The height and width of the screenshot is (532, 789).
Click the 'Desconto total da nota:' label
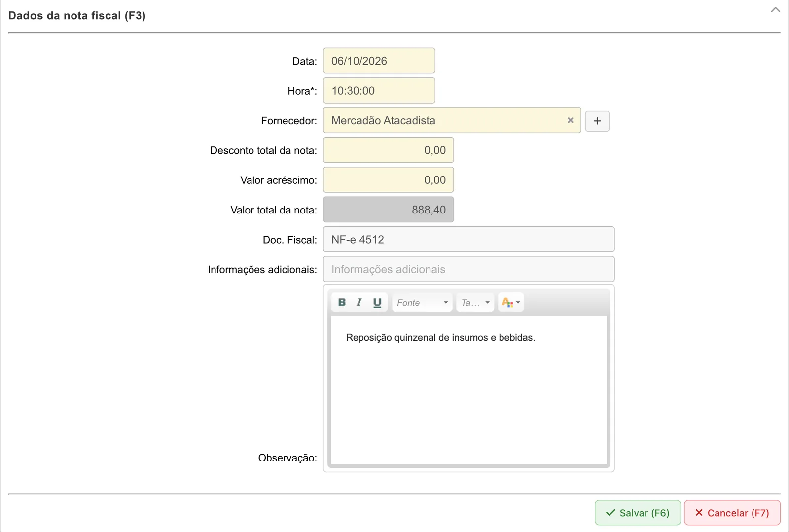(x=263, y=150)
